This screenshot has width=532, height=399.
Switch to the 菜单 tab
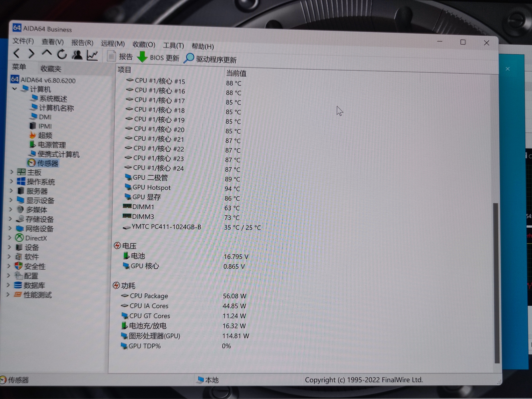19,67
